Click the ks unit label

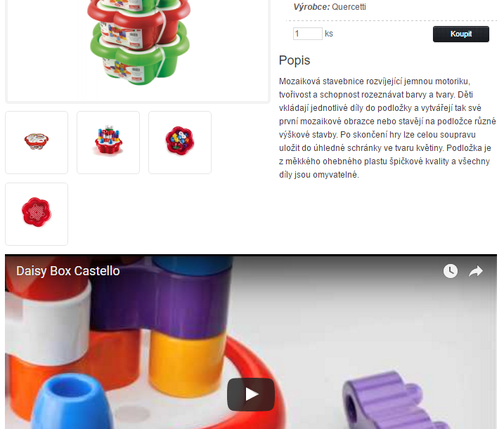click(329, 34)
